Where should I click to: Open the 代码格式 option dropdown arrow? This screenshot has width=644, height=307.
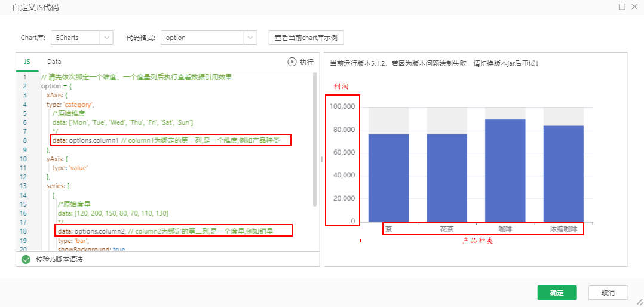[x=250, y=38]
